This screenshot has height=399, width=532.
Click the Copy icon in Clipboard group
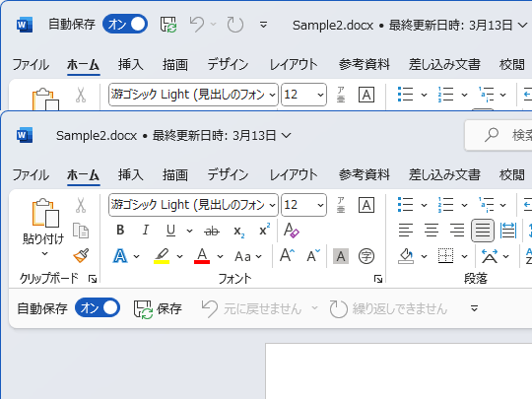click(x=81, y=231)
